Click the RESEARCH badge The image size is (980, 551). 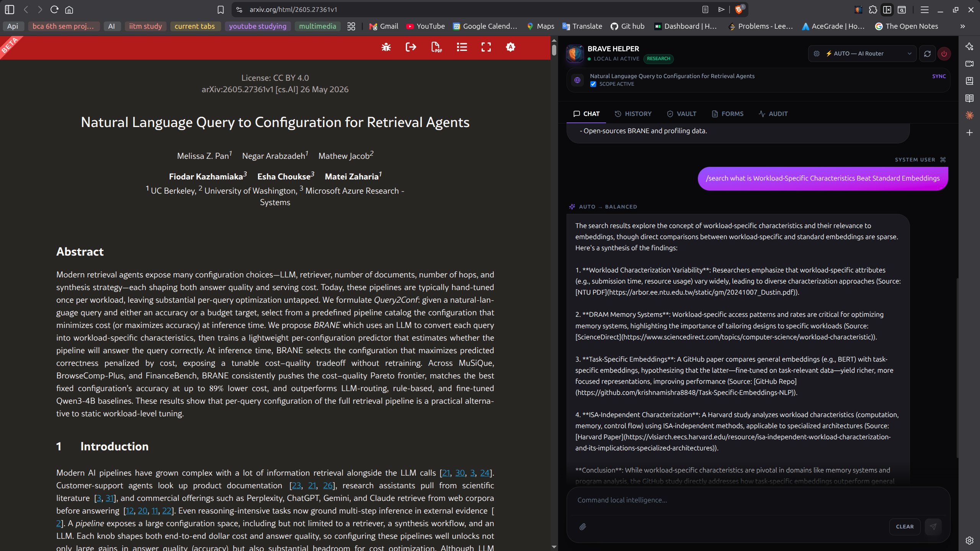coord(658,59)
